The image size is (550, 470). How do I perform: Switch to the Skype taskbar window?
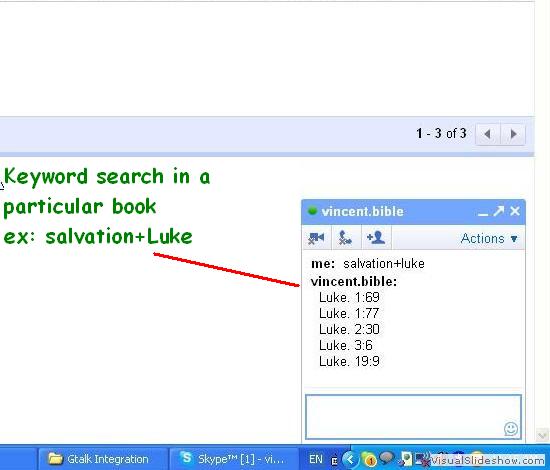(x=233, y=459)
